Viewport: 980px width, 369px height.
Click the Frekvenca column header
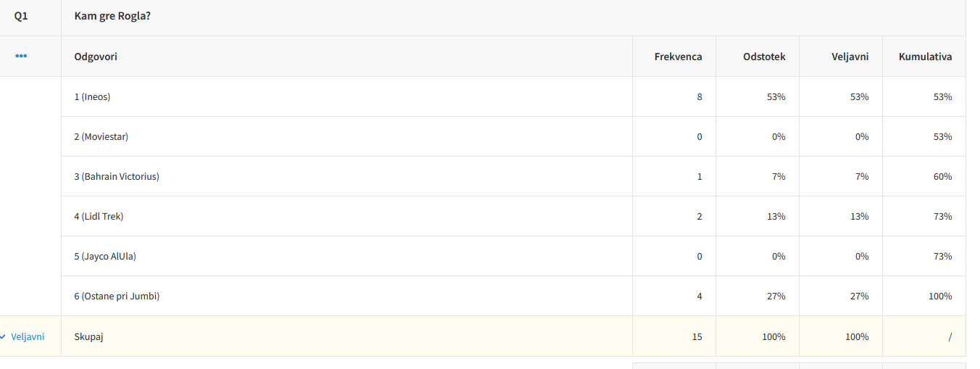tap(678, 57)
